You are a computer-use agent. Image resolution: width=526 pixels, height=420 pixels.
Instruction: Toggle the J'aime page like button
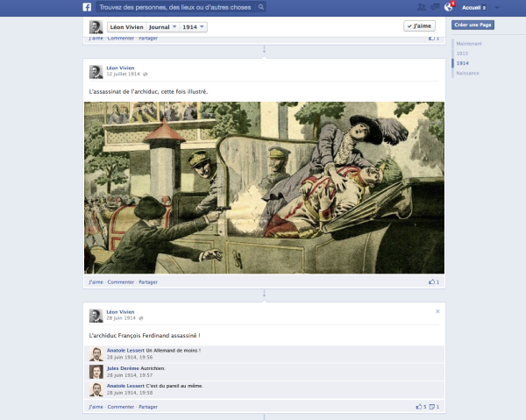coord(419,25)
